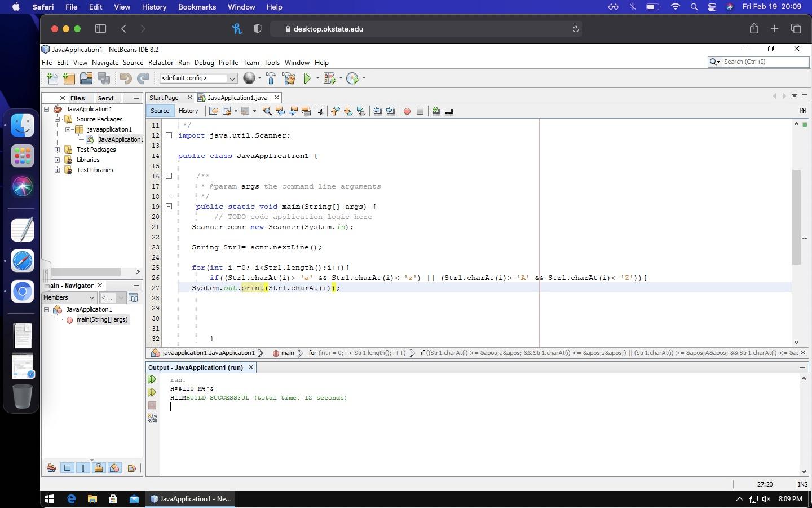Click the Run Project green play button
The image size is (812, 508).
[307, 78]
